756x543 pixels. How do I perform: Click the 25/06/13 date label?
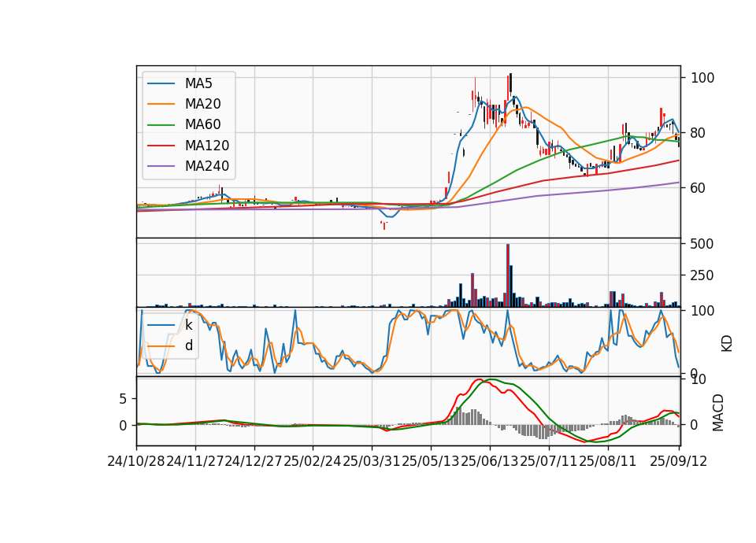pyautogui.click(x=489, y=461)
